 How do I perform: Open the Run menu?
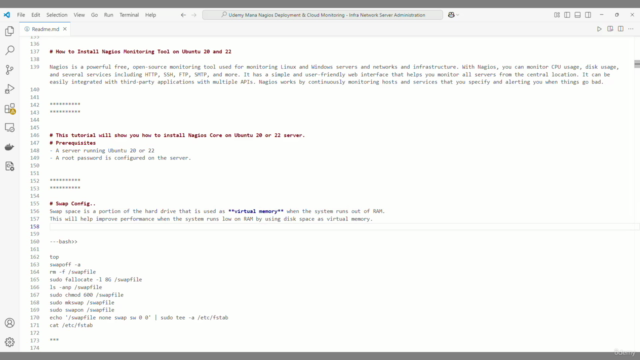point(108,15)
